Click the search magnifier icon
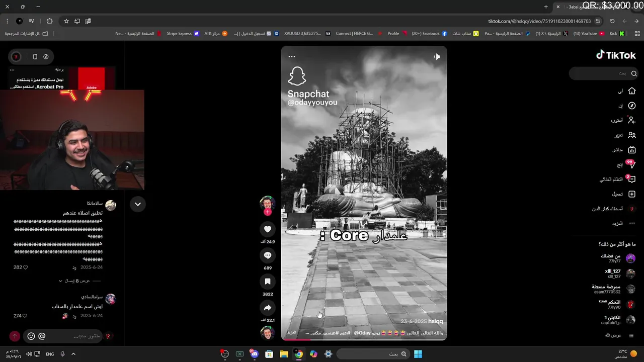The height and width of the screenshot is (362, 644). [x=634, y=73]
